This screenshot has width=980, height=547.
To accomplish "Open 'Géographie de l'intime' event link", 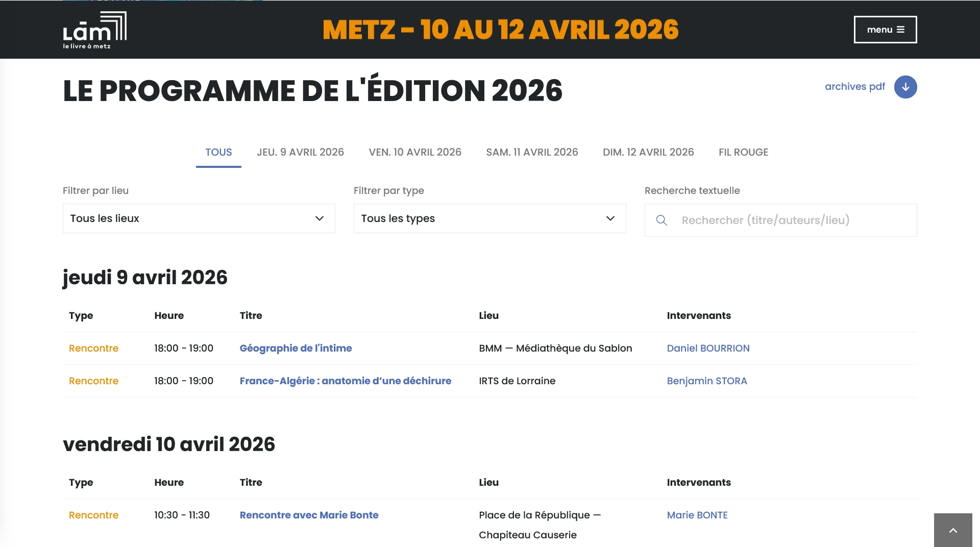I will click(x=296, y=349).
